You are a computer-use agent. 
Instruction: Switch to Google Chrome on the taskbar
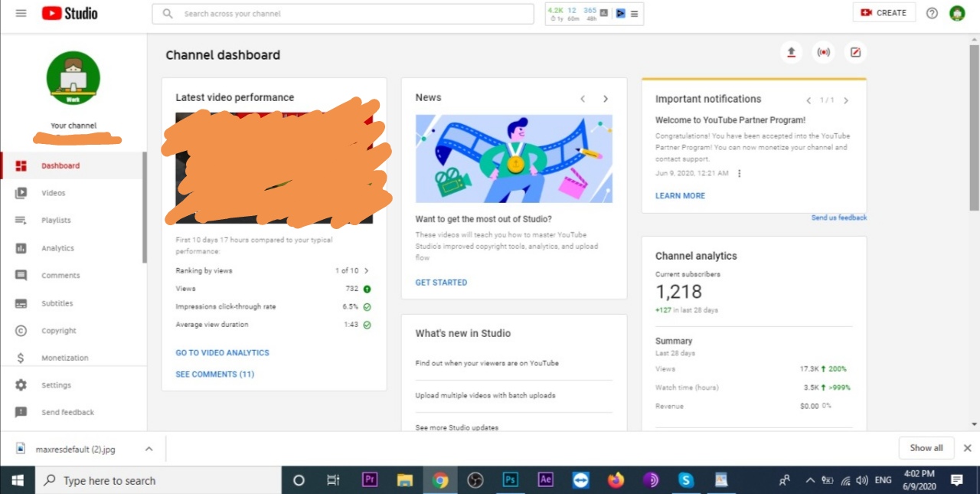(439, 480)
